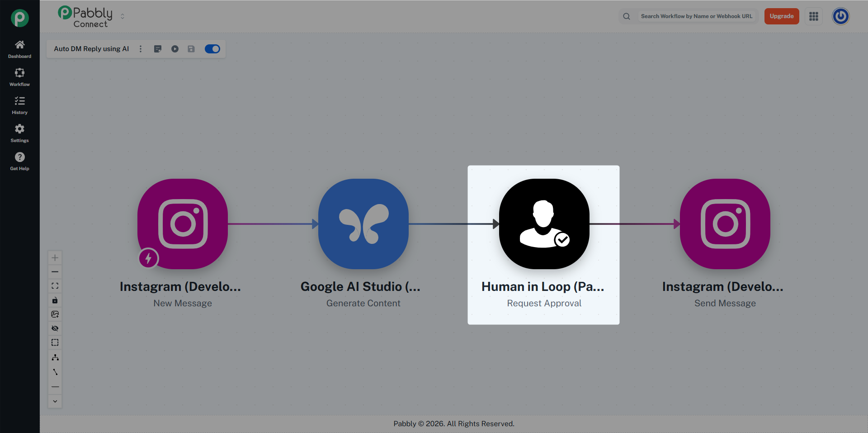The width and height of the screenshot is (868, 433).
Task: Toggle the workflow enable switch off
Action: point(212,49)
